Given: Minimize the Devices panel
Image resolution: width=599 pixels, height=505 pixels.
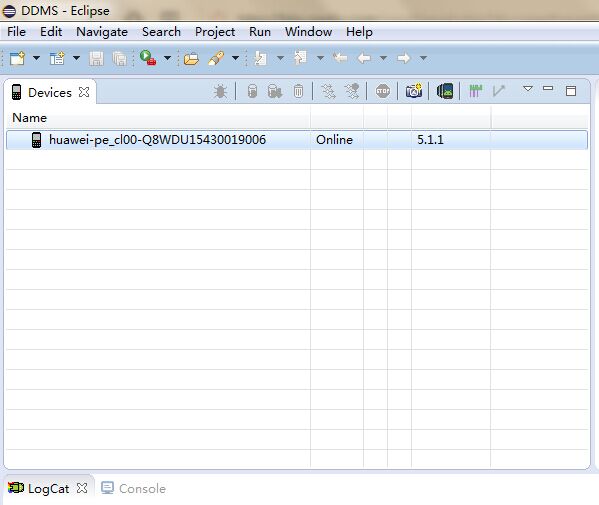Looking at the screenshot, I should pos(548,88).
